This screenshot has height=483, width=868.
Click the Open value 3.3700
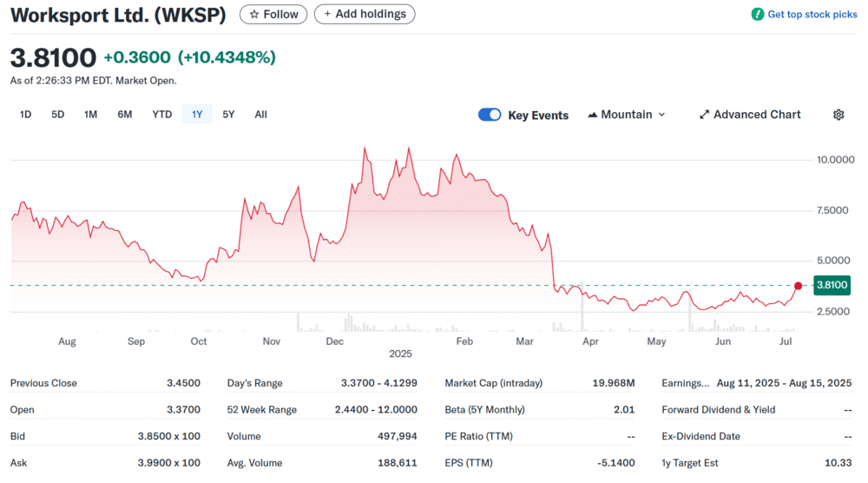coord(183,410)
